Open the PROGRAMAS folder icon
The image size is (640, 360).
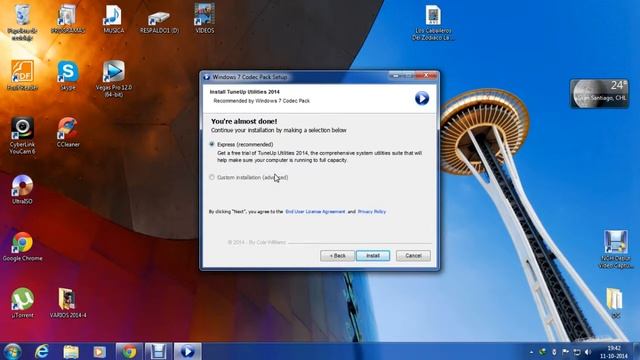(68, 19)
